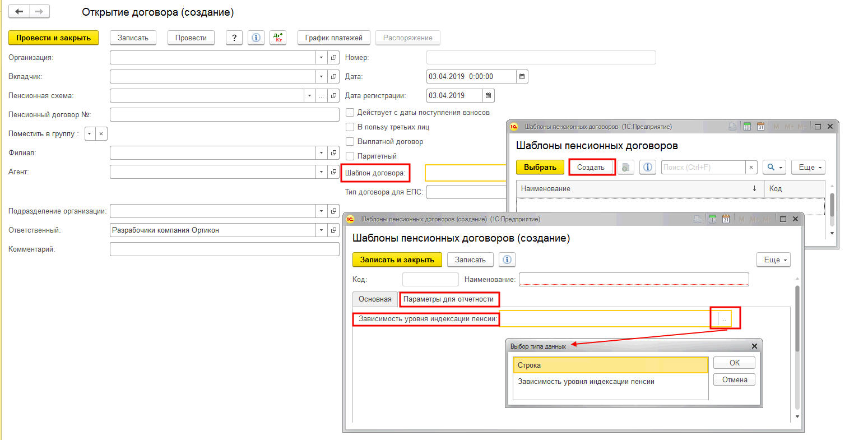Viewport: 868px width, 440px height.
Task: Click the Дт/Кт postings icon
Action: click(277, 38)
